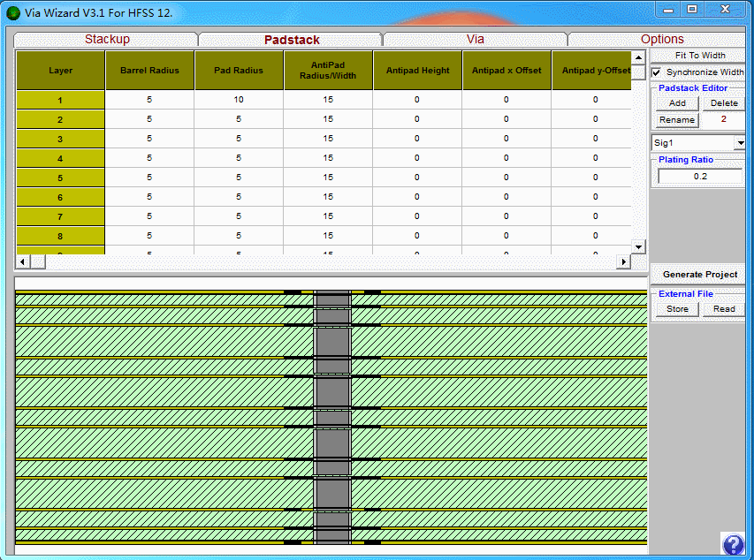The height and width of the screenshot is (560, 754).
Task: Toggle the Synchronize Width checkbox
Action: click(x=657, y=72)
